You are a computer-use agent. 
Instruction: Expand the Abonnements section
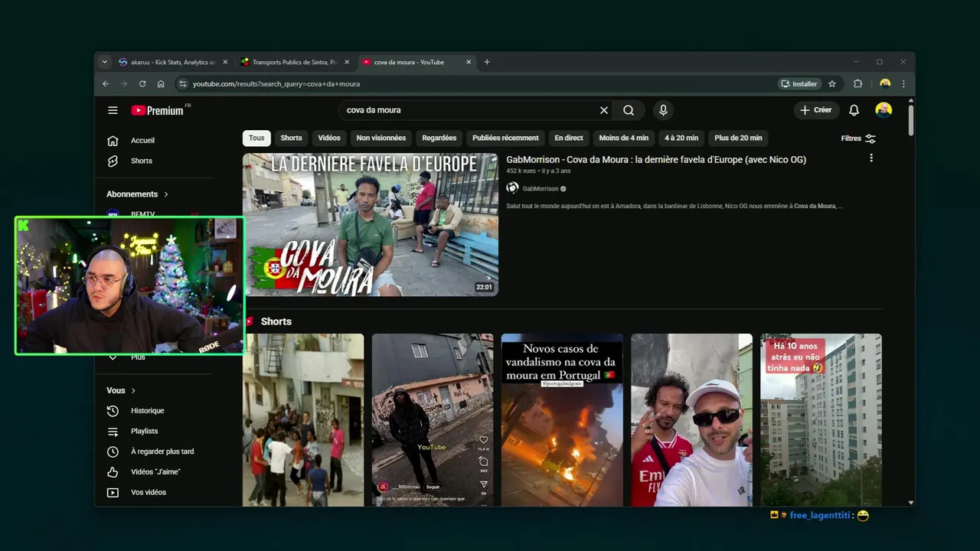(x=137, y=194)
